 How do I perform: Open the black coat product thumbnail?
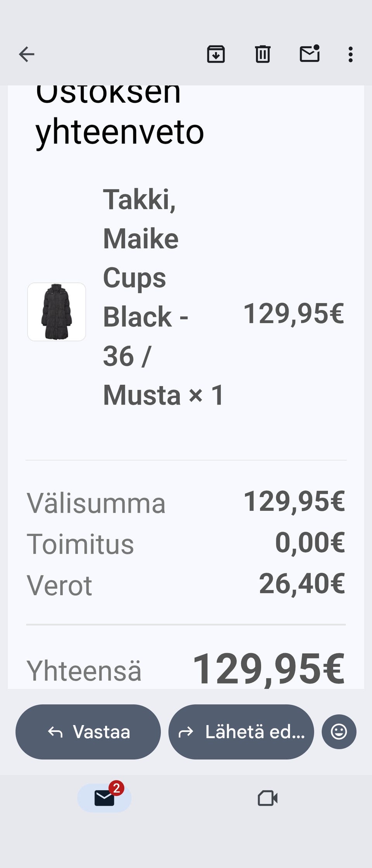57,312
